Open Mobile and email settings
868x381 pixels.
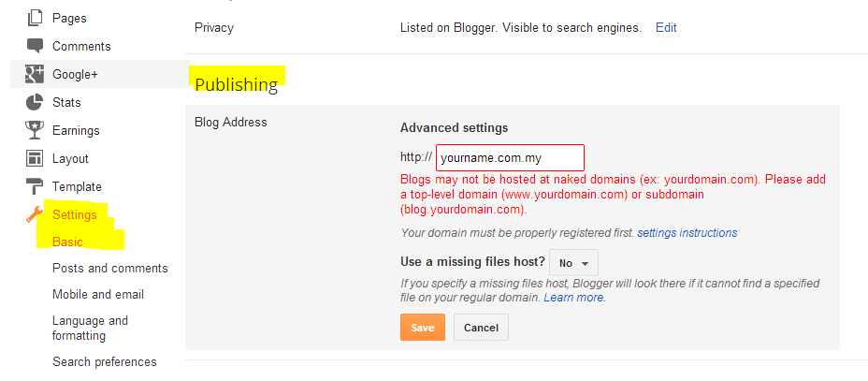[x=98, y=295]
